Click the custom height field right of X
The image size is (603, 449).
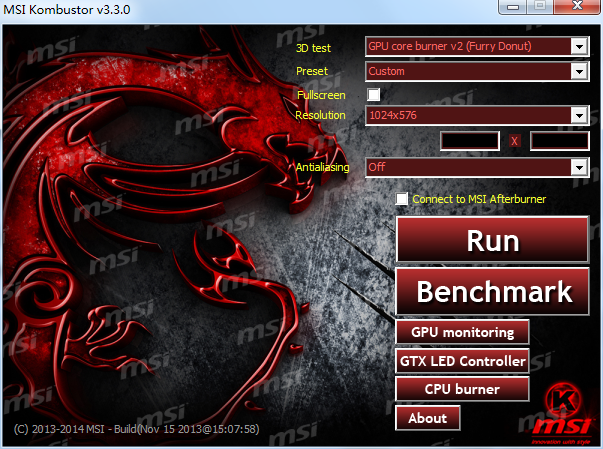(559, 141)
